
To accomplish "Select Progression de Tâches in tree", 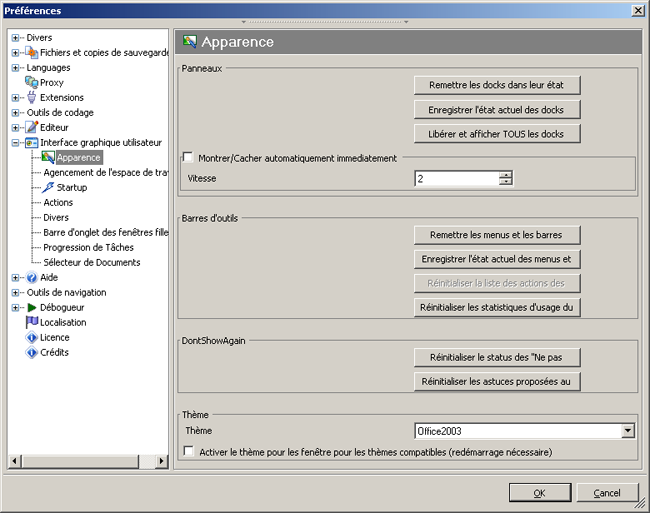I will (88, 247).
